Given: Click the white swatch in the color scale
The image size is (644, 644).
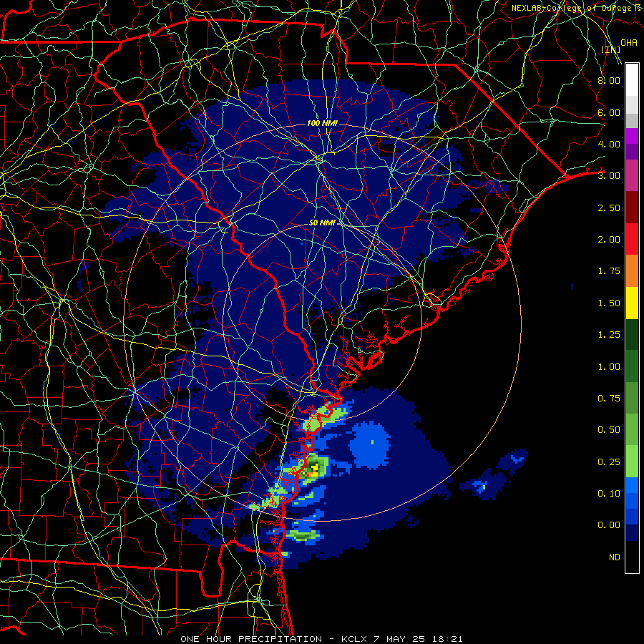Looking at the screenshot, I should coord(632,79).
